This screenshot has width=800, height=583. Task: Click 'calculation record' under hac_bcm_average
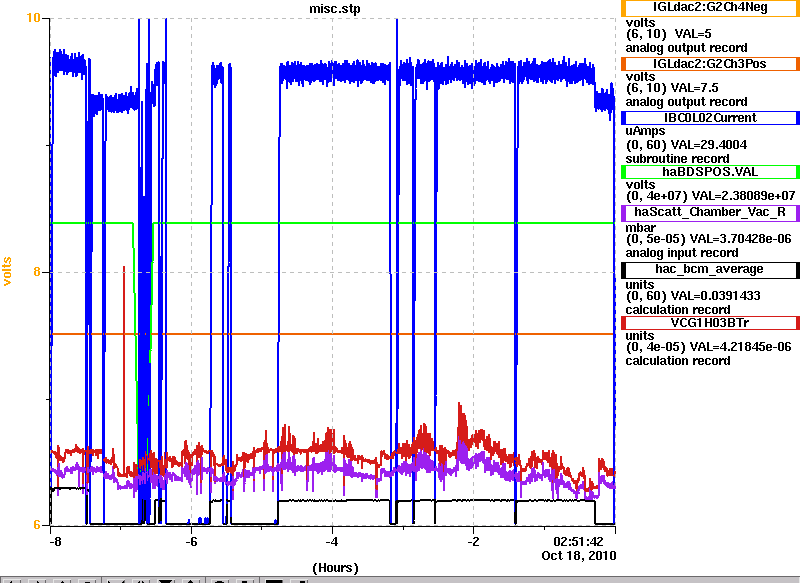coord(678,310)
